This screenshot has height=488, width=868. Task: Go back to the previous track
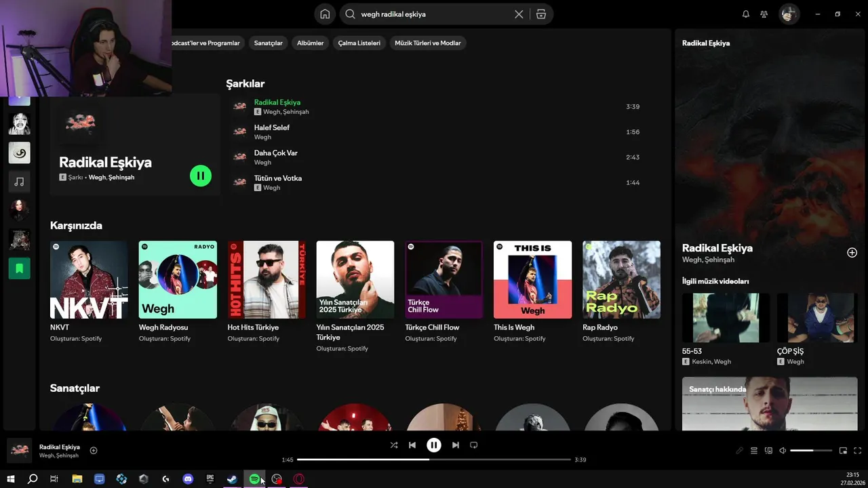click(x=412, y=445)
